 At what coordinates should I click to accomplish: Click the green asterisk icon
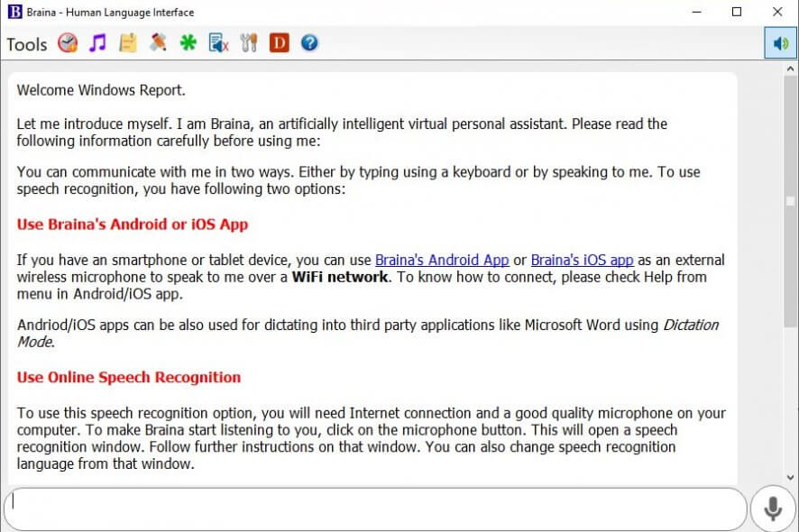coord(188,43)
